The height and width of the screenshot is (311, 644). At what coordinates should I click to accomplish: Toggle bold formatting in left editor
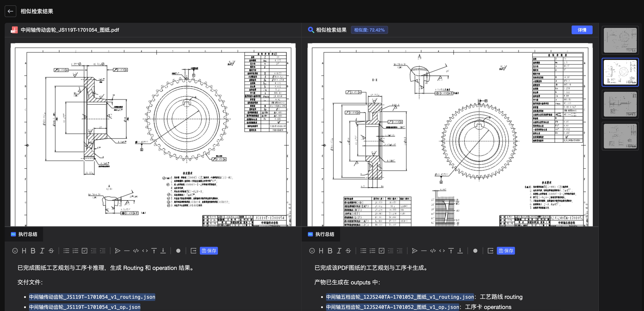[33, 251]
